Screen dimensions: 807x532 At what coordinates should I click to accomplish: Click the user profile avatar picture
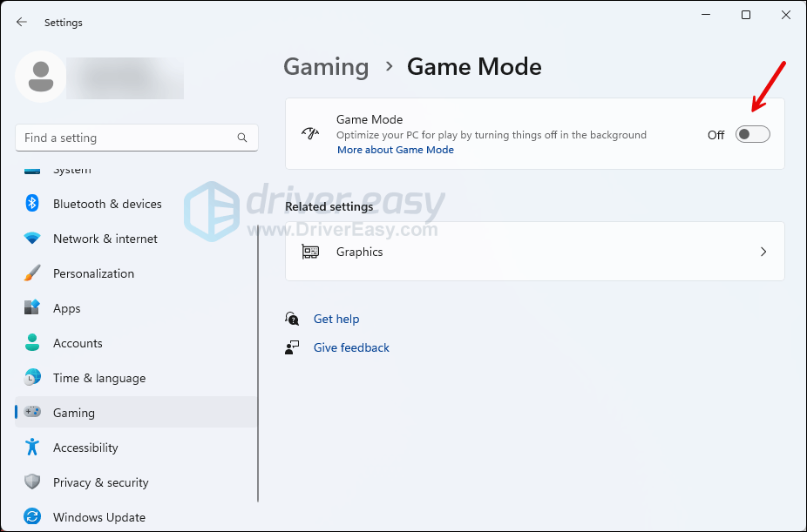tap(40, 77)
